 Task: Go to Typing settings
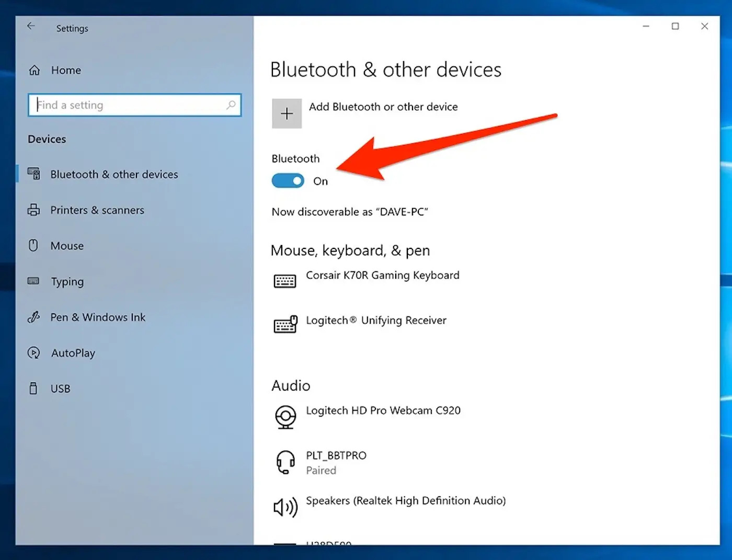point(67,281)
